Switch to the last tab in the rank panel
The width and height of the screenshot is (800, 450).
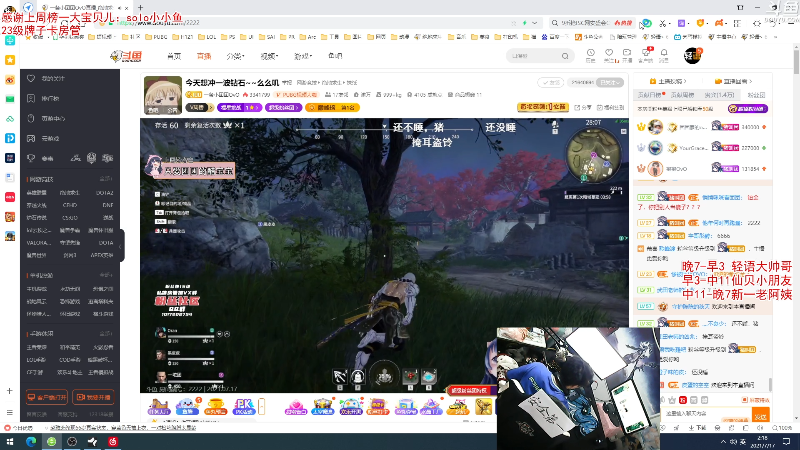click(x=756, y=95)
